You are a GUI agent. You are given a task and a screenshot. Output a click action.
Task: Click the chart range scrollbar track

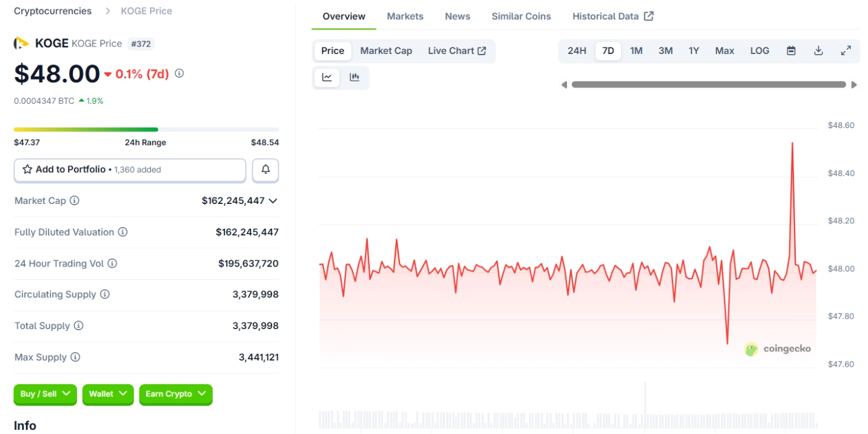coord(708,85)
